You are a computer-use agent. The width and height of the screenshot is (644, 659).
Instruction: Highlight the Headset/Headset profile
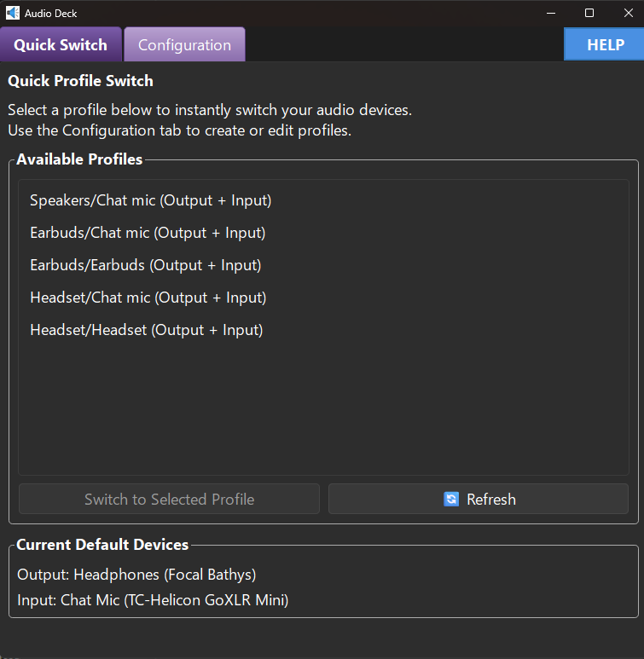146,330
